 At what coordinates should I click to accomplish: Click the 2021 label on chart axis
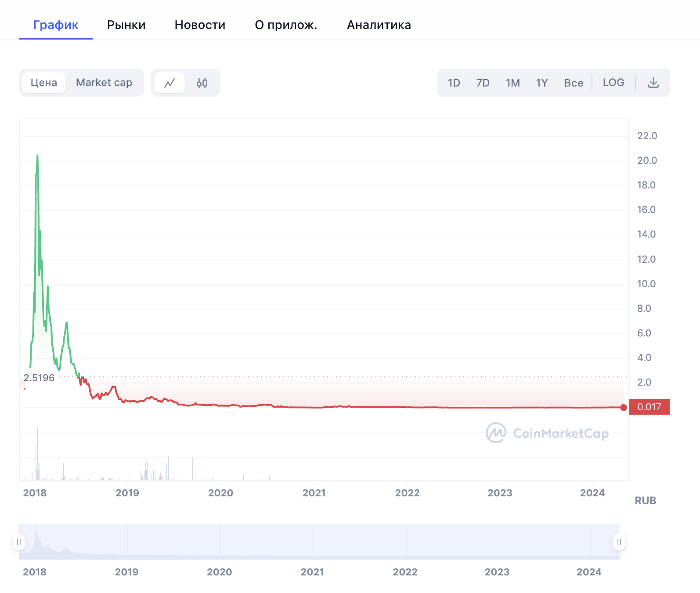[314, 493]
